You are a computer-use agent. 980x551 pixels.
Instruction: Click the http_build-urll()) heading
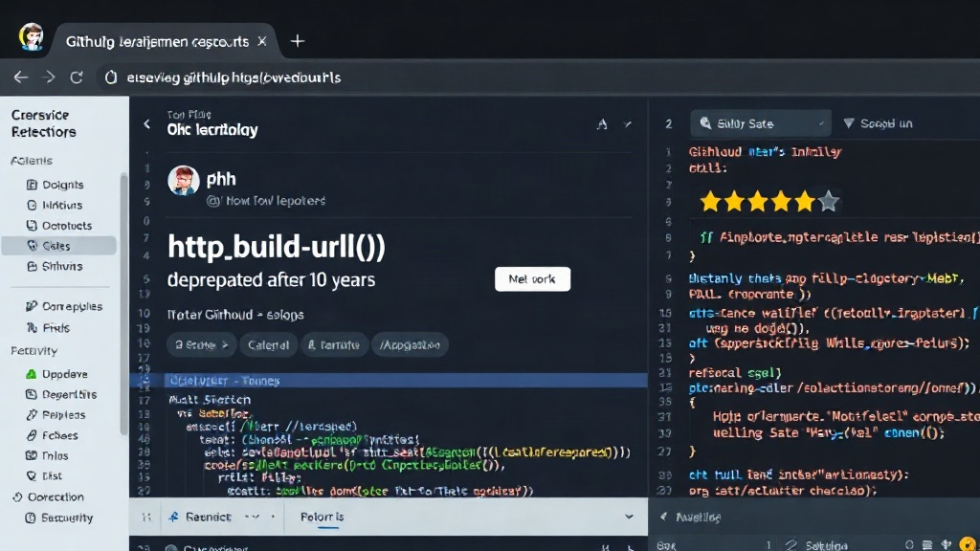277,248
